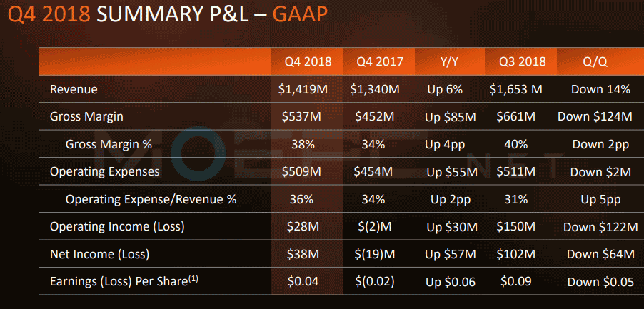Screen dimensions: 644x309
Task: Select the operating expenses change 'Down $2M'
Action: 602,173
